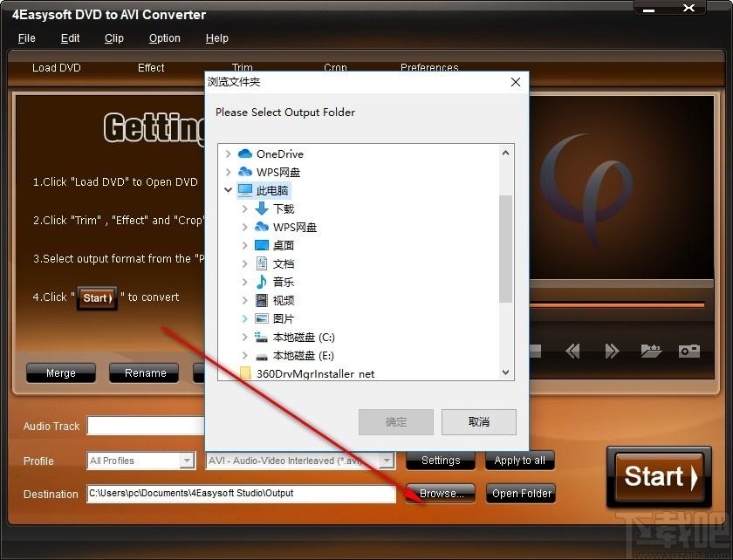Expand the 图片 folder node
Image resolution: width=733 pixels, height=560 pixels.
point(244,318)
